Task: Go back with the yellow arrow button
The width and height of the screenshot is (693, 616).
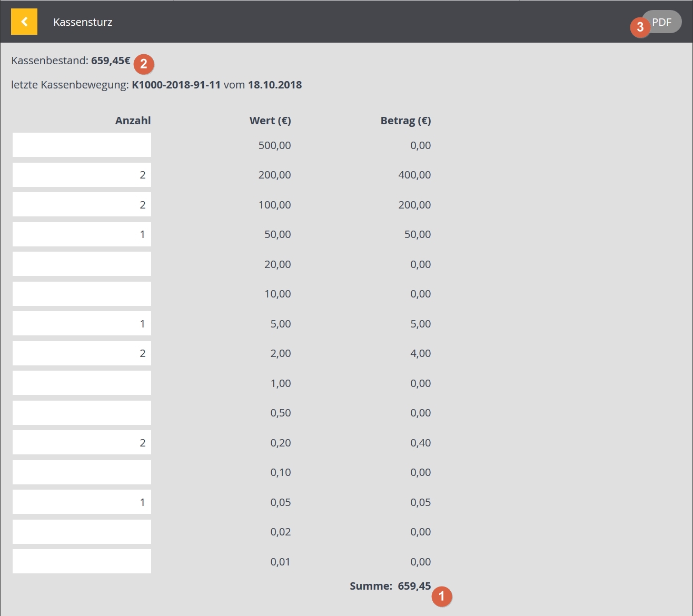Action: coord(24,22)
